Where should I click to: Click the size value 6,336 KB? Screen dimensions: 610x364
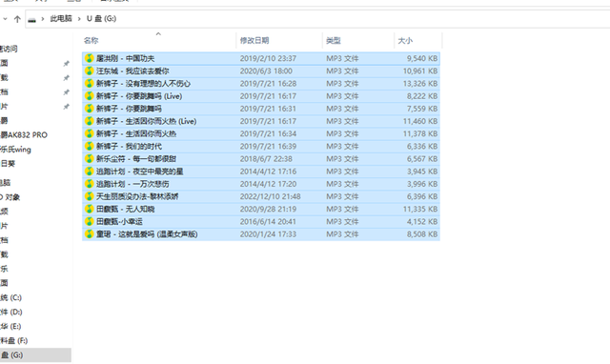[422, 146]
